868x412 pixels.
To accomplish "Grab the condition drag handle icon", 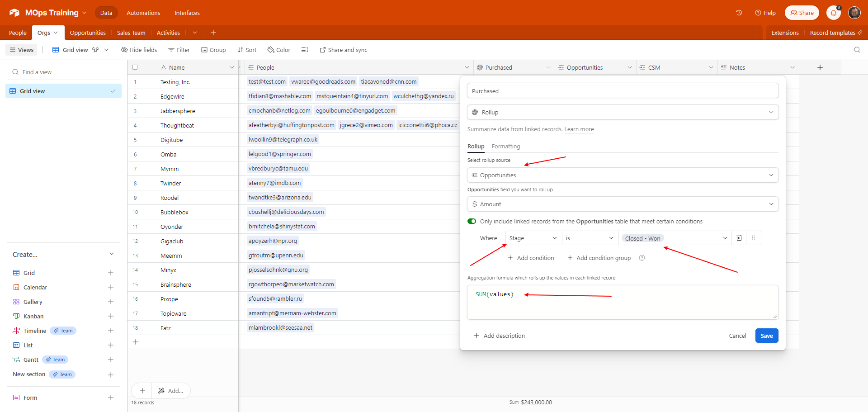I will tap(753, 238).
